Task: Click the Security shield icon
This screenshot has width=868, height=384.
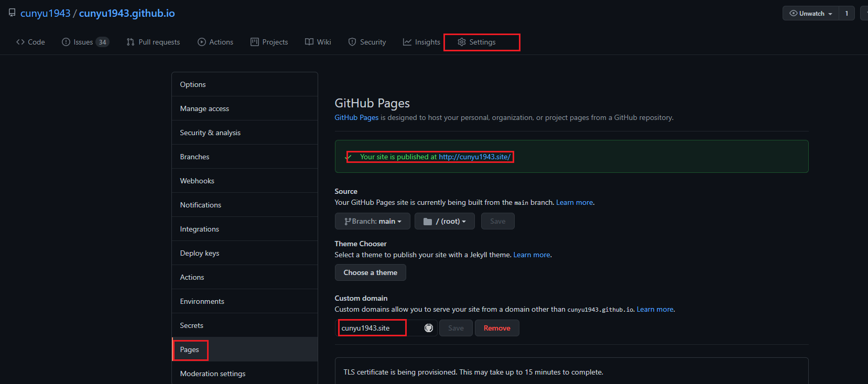Action: coord(352,42)
